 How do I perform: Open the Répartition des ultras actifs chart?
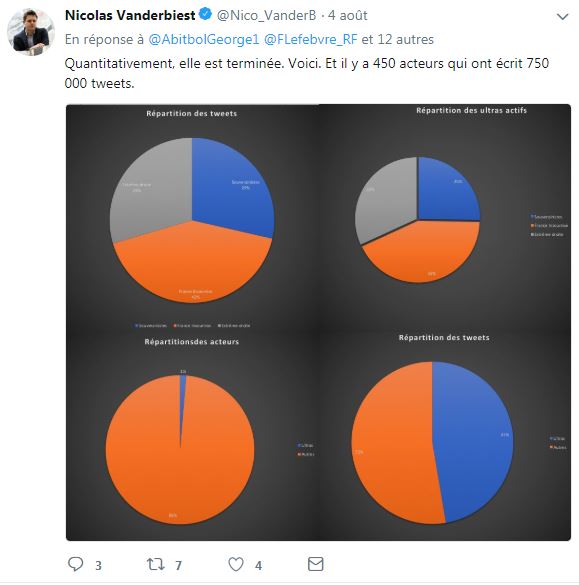445,218
